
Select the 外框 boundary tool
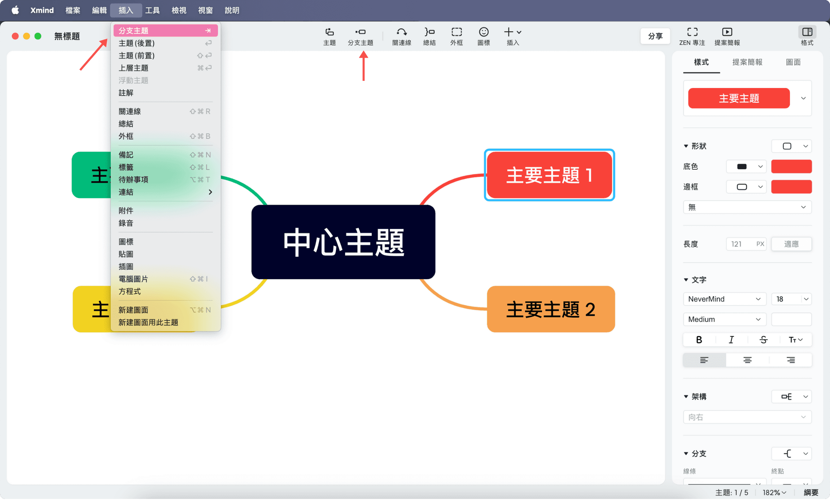(456, 36)
